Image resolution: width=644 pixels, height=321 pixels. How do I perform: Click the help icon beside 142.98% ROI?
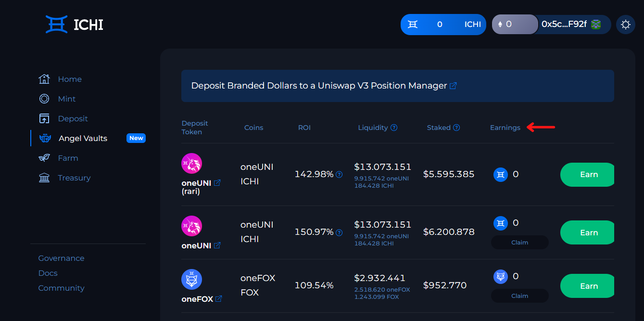[x=339, y=174]
